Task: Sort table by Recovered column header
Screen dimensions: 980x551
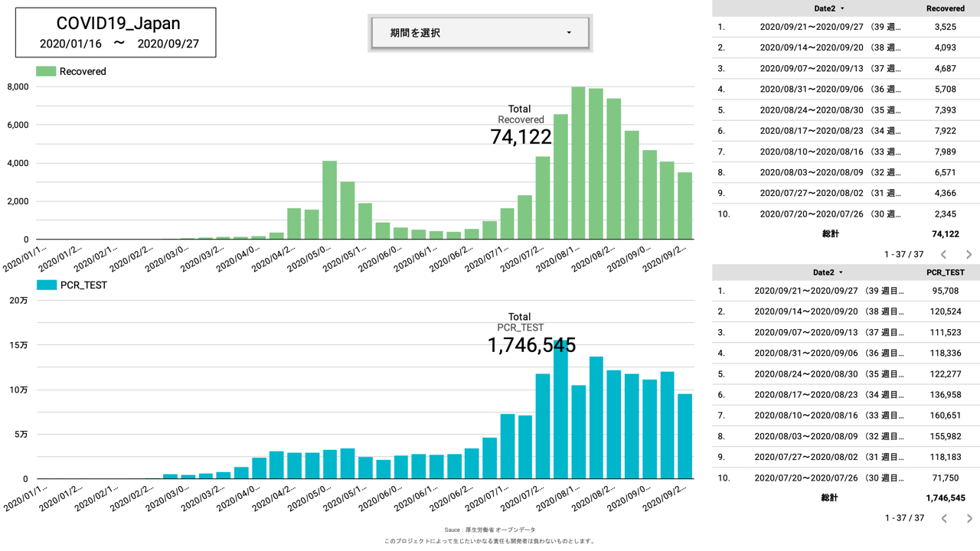Action: coord(945,8)
